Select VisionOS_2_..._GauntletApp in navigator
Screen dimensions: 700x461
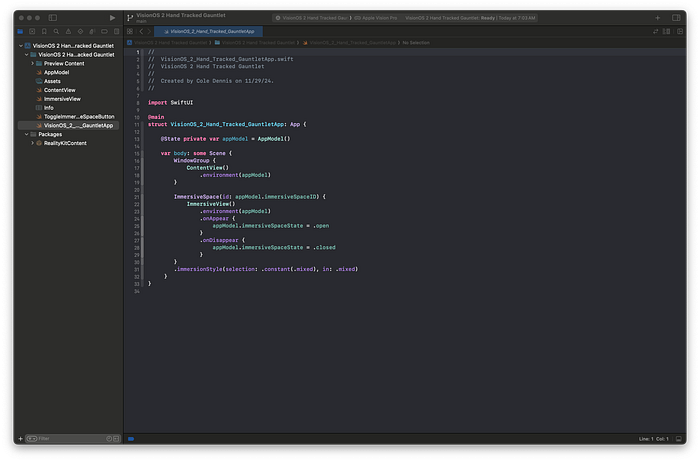pyautogui.click(x=68, y=125)
